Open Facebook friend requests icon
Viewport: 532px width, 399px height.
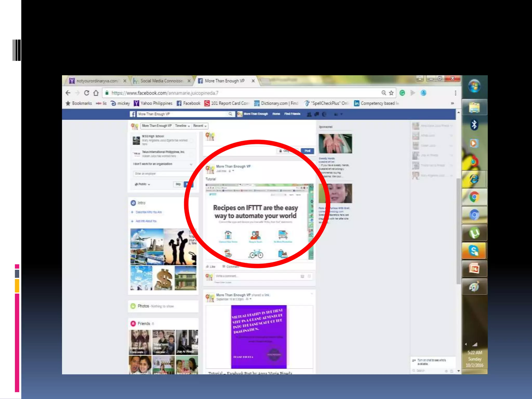(x=309, y=114)
